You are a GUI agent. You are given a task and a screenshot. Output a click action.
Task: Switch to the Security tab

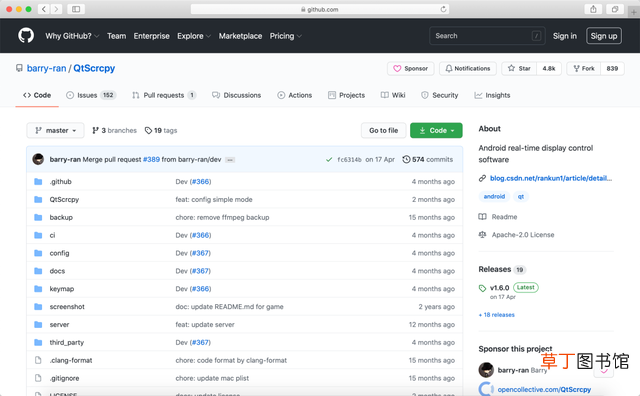point(440,95)
